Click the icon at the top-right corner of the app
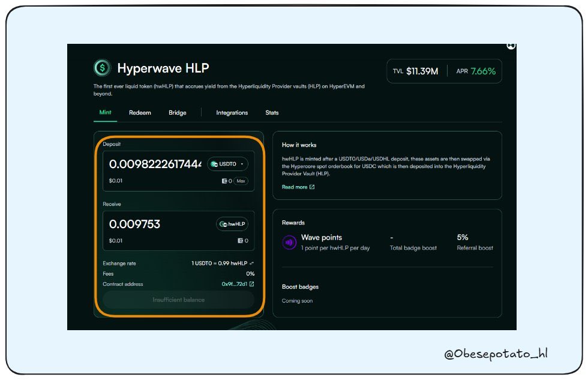The height and width of the screenshot is (380, 588). pyautogui.click(x=511, y=46)
